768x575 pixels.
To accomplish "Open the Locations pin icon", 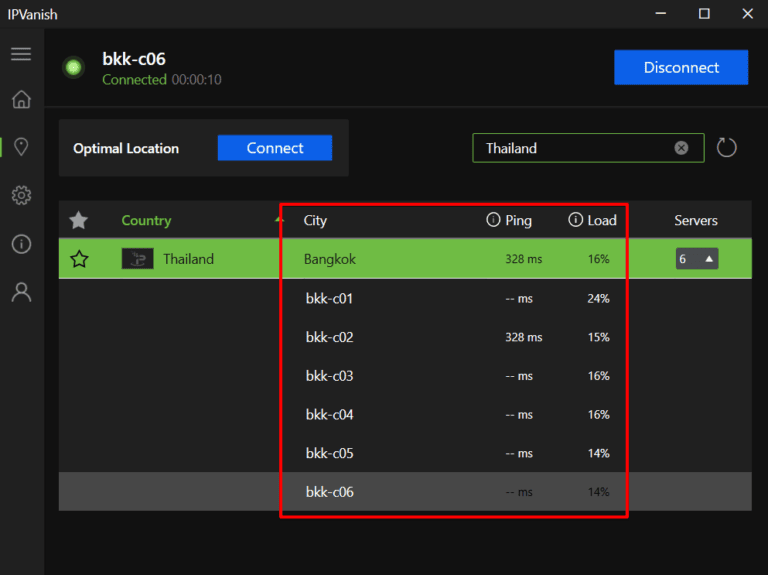I will [x=21, y=147].
